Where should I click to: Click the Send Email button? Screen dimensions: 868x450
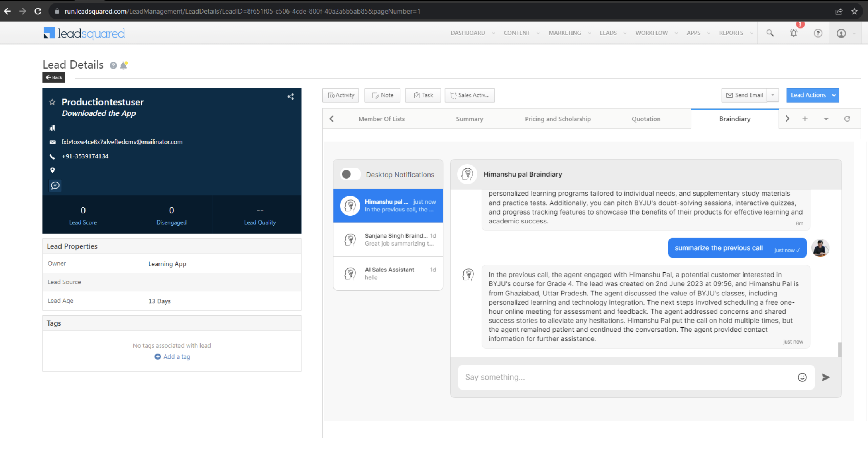744,95
